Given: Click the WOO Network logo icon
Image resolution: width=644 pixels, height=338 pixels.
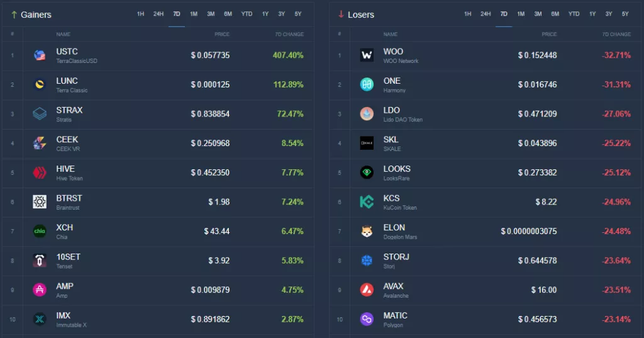Looking at the screenshot, I should tap(367, 55).
